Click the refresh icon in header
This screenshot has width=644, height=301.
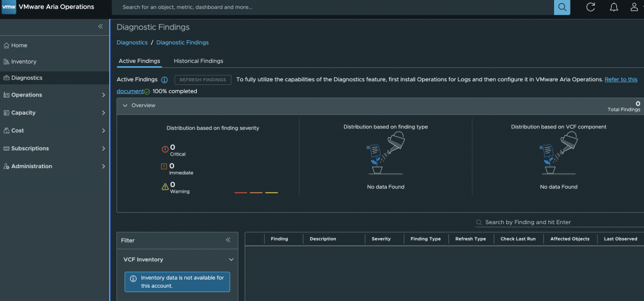tap(590, 7)
